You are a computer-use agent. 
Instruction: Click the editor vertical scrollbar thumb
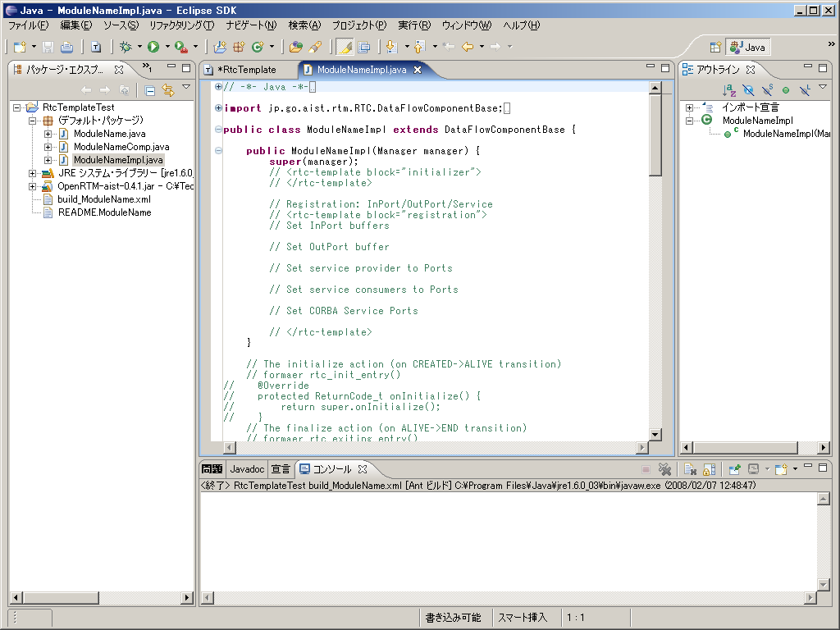pyautogui.click(x=655, y=135)
